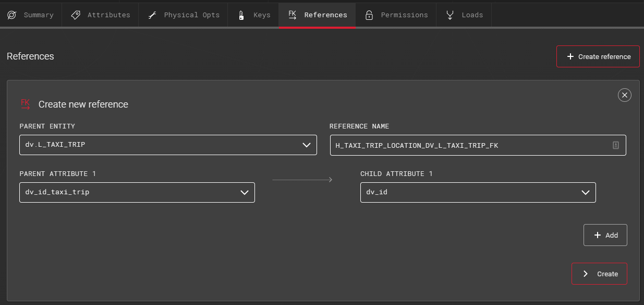Click the dotted arrow between parent and child attributes
This screenshot has width=644, height=305.
pyautogui.click(x=302, y=180)
